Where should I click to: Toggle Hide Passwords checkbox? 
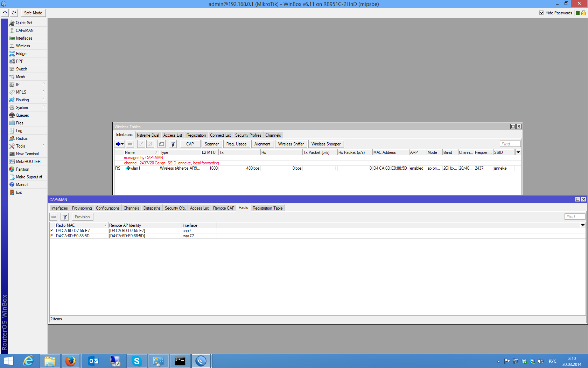click(x=541, y=13)
